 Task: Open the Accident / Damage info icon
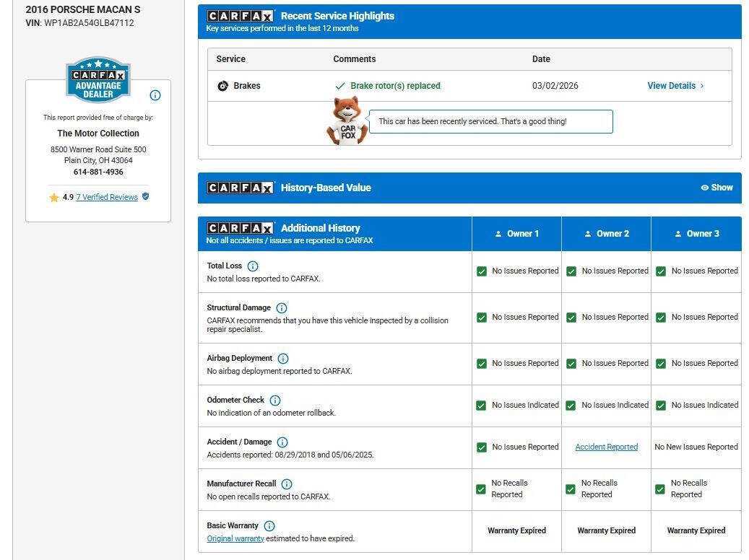[282, 442]
